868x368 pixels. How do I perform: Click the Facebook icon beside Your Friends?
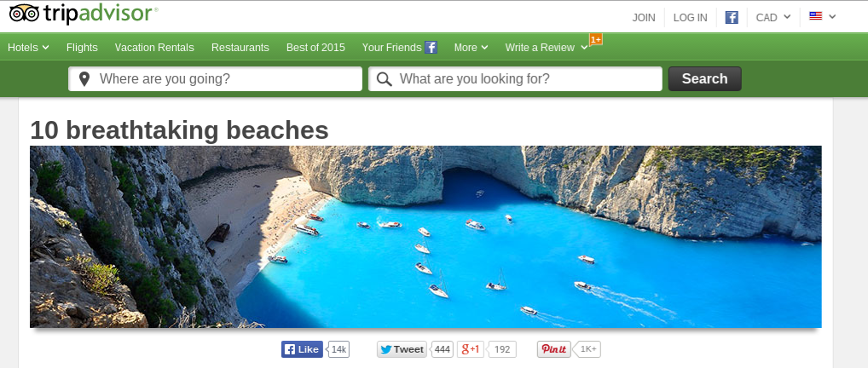[431, 47]
